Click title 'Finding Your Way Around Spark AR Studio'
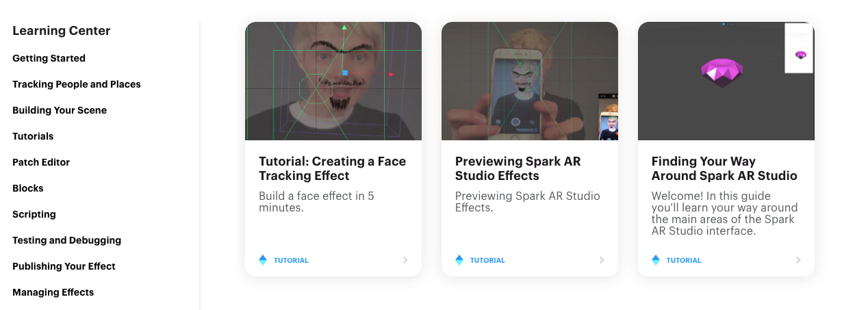The height and width of the screenshot is (310, 868). coord(724,168)
